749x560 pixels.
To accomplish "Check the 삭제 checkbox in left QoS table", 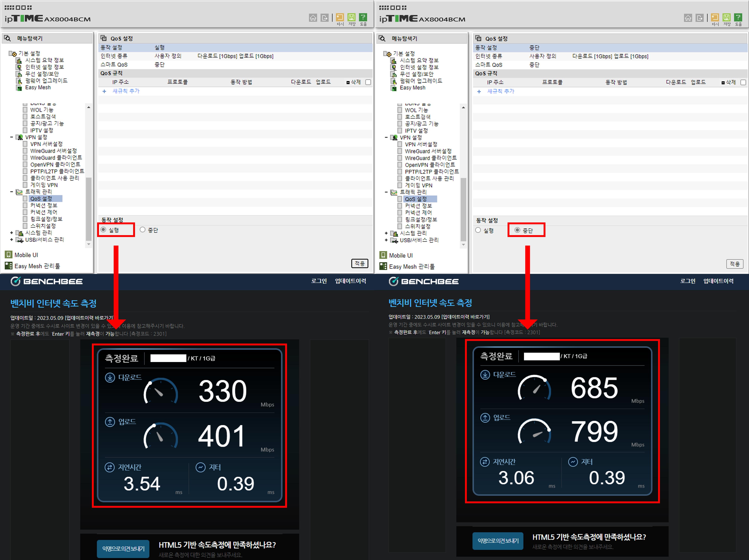I will [x=368, y=82].
